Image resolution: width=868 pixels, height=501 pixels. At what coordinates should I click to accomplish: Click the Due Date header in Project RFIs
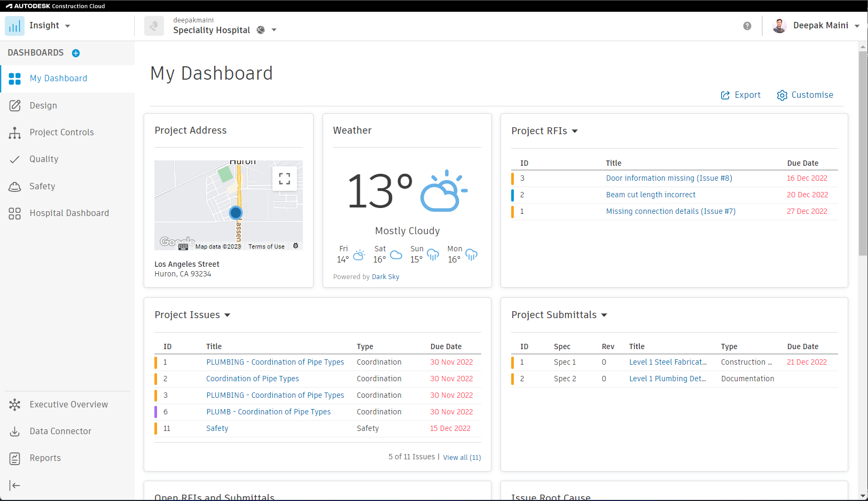point(803,163)
